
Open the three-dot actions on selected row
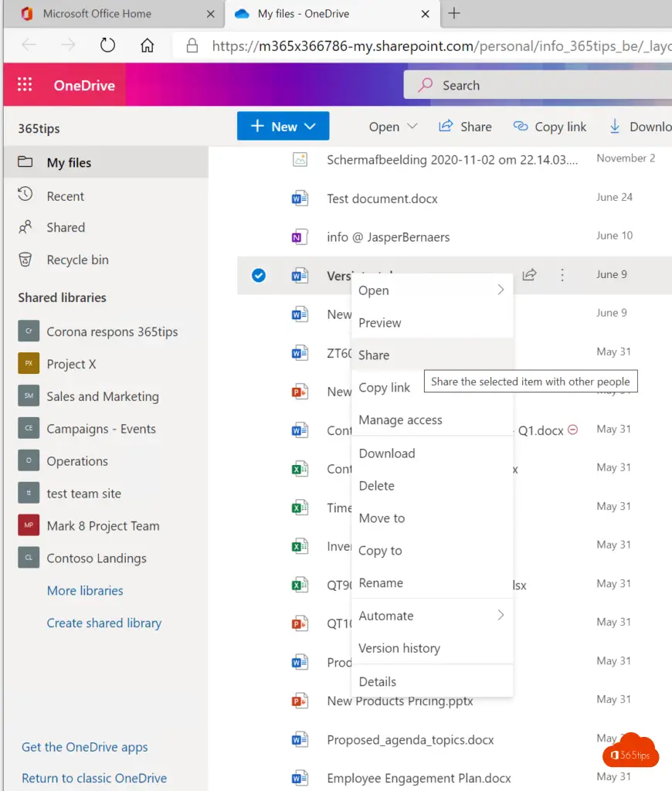tap(562, 275)
